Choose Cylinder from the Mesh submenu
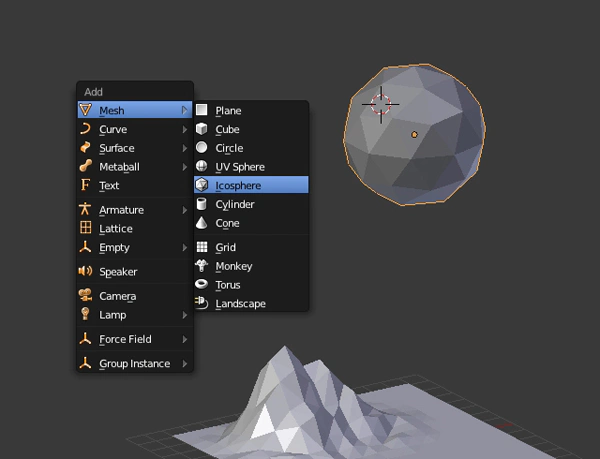 tap(235, 204)
